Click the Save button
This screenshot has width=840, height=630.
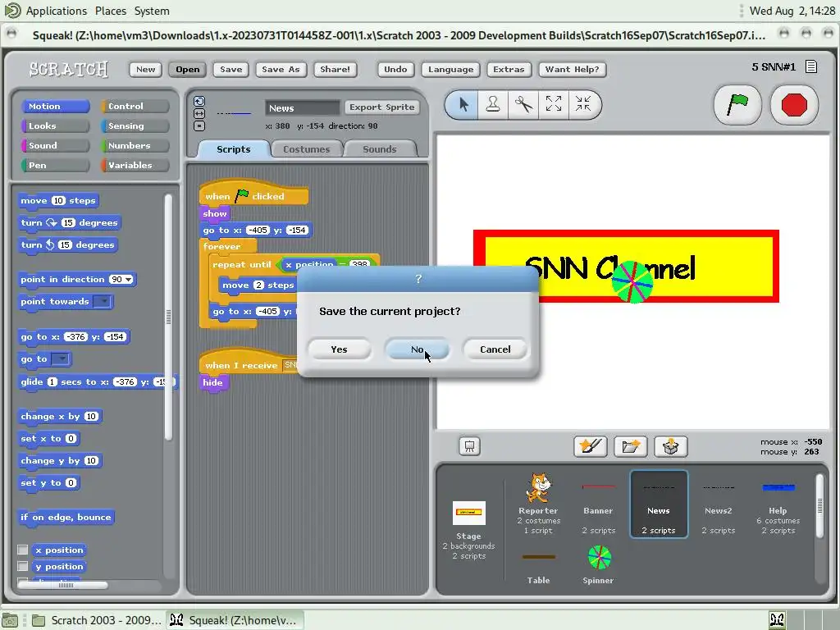point(231,69)
